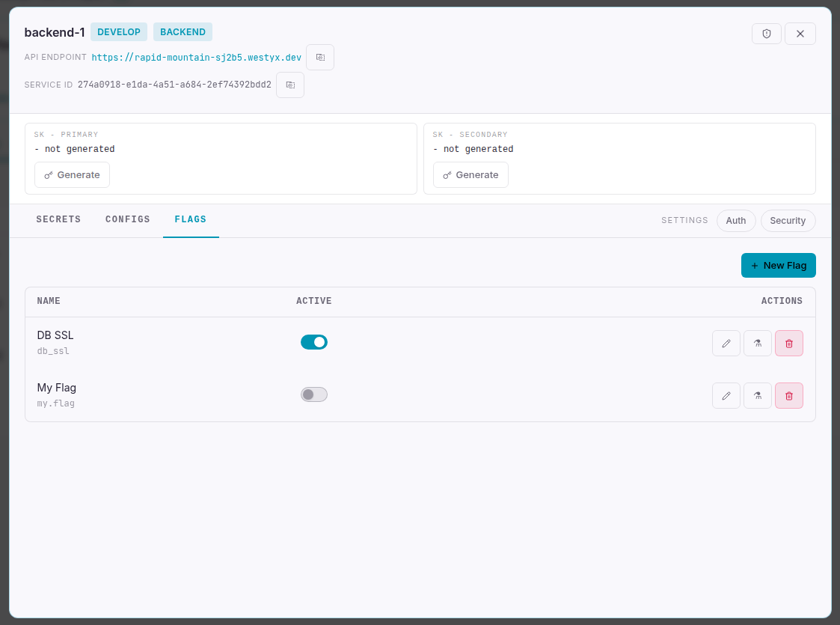Image resolution: width=840 pixels, height=625 pixels.
Task: Open the flask test icon for DB SSL
Action: point(758,344)
